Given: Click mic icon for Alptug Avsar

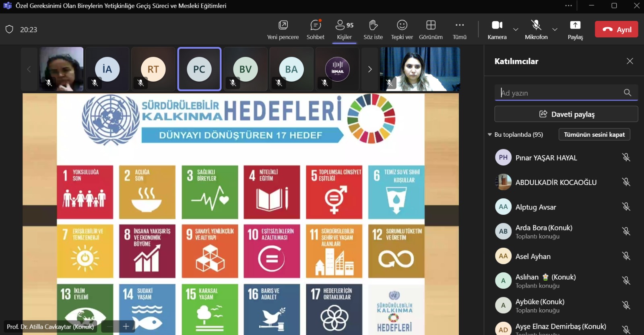Looking at the screenshot, I should [x=626, y=207].
